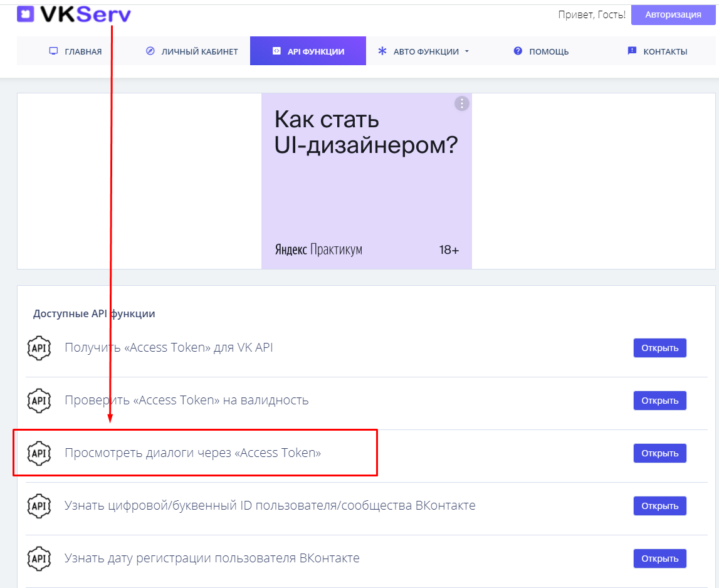
Task: Click the API gear icon for Просмотреть диалоги
Action: point(39,454)
